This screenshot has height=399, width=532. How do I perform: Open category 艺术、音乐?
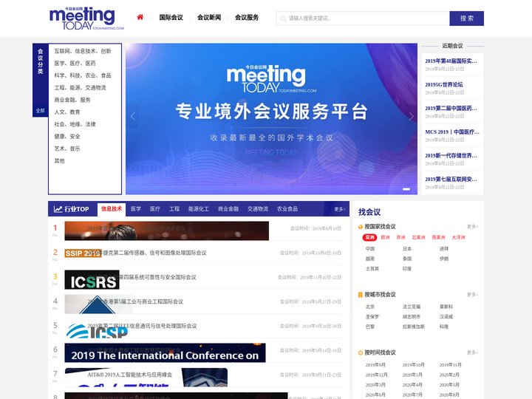click(67, 149)
